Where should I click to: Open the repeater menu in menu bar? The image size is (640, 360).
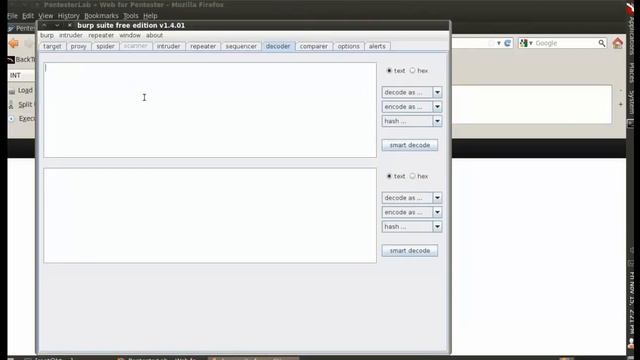[101, 35]
